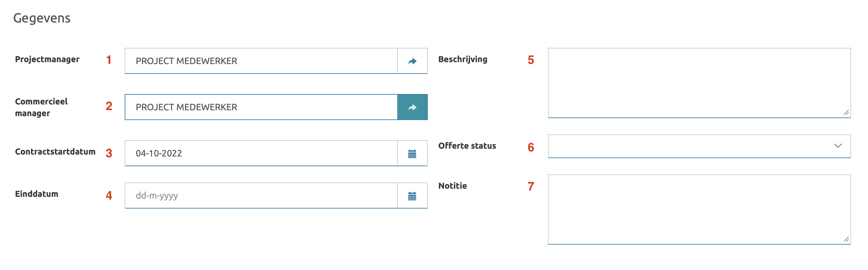This screenshot has width=868, height=270.
Task: Click the Commercieel manager label
Action: 41,107
